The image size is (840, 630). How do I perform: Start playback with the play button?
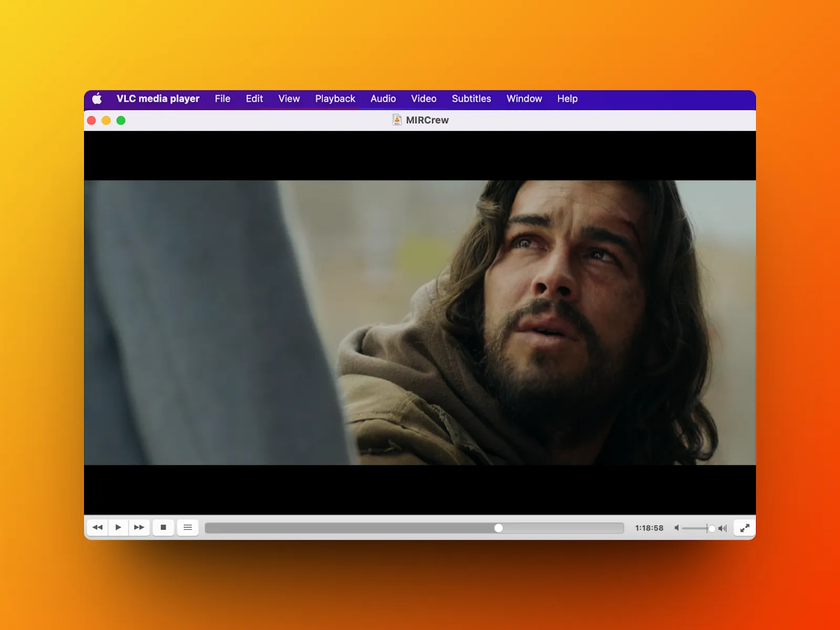click(118, 528)
